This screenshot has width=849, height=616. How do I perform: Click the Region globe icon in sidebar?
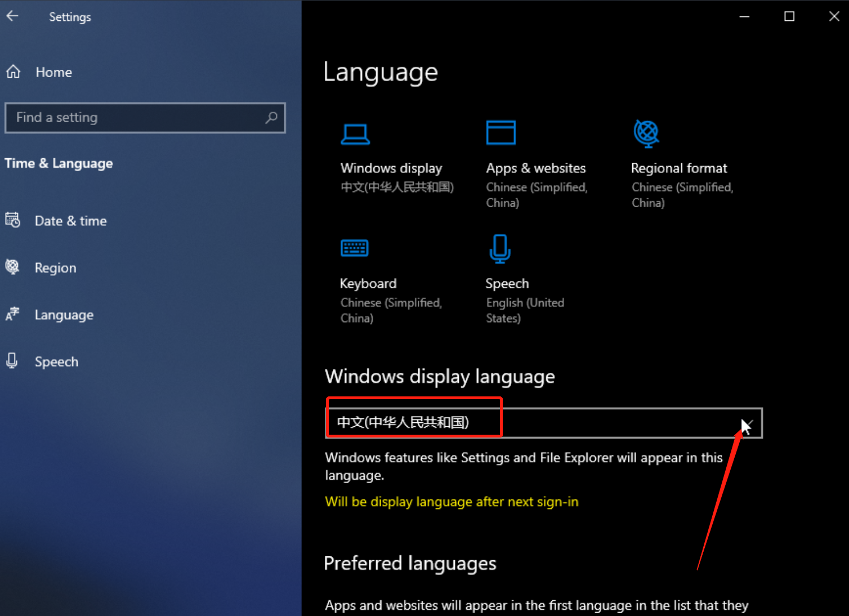12,267
